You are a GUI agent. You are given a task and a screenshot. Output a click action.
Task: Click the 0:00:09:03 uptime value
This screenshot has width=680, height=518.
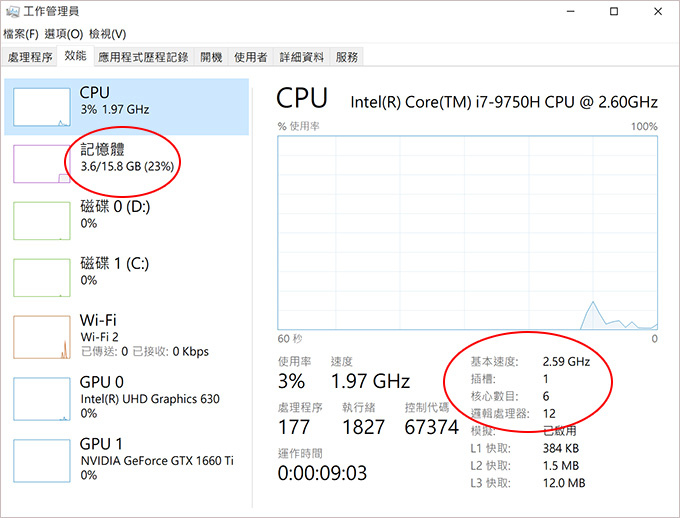(323, 473)
